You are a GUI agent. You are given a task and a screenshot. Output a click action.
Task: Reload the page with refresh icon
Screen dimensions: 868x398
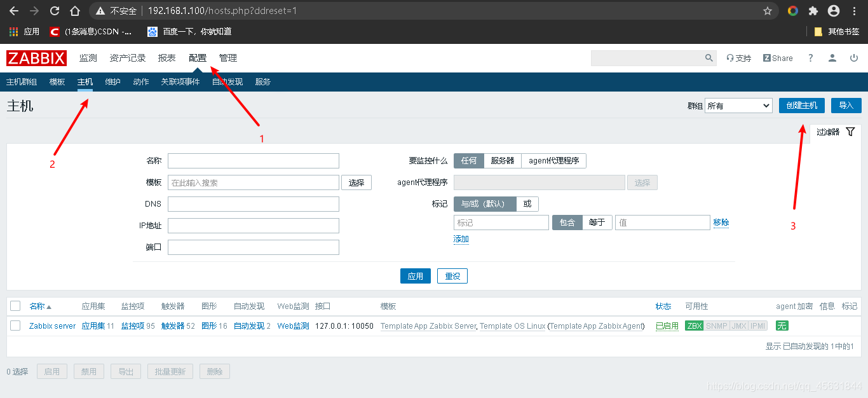coord(55,11)
